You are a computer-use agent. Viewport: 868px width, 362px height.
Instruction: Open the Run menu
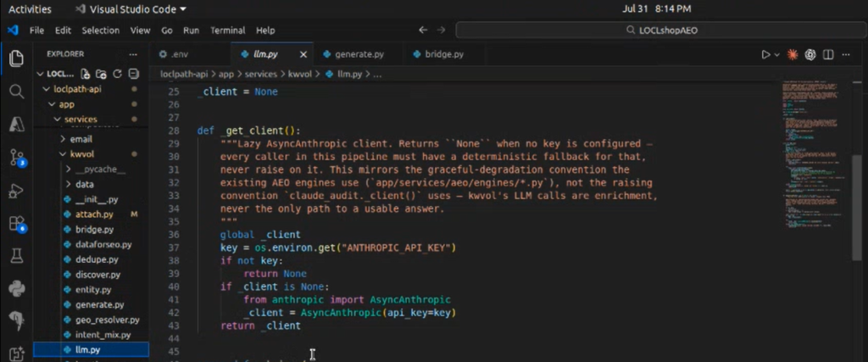point(191,31)
